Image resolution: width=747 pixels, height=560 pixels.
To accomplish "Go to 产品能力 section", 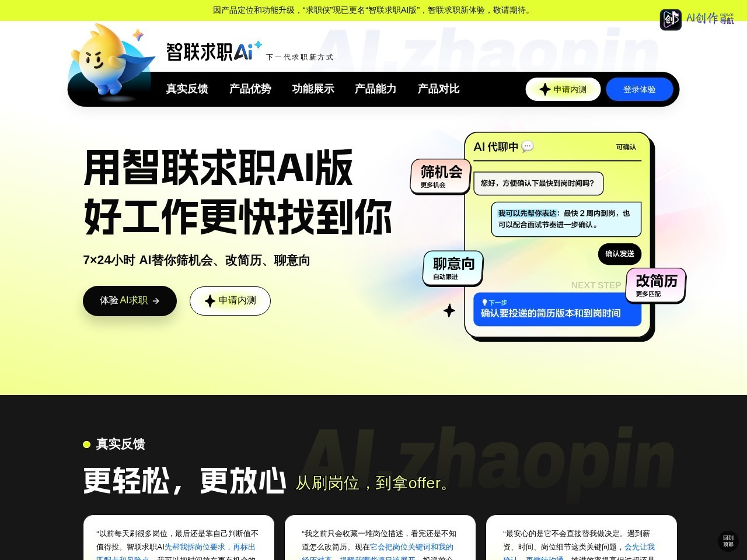I will [x=376, y=89].
